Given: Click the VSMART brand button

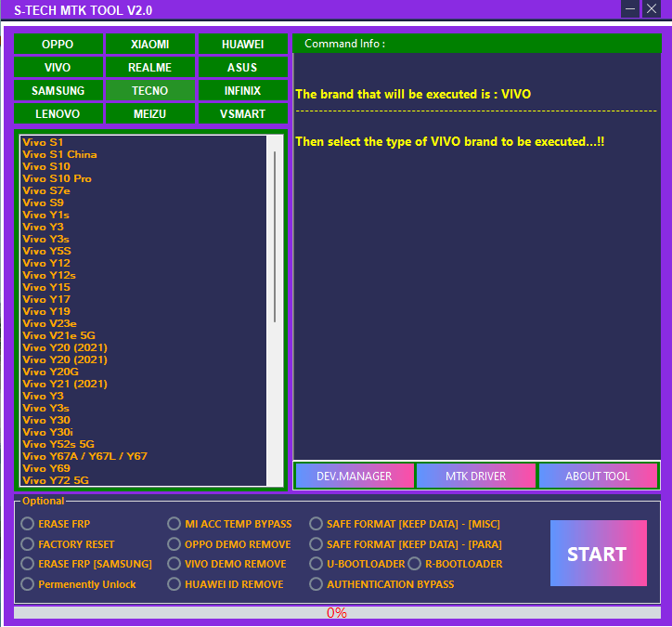Looking at the screenshot, I should point(243,113).
